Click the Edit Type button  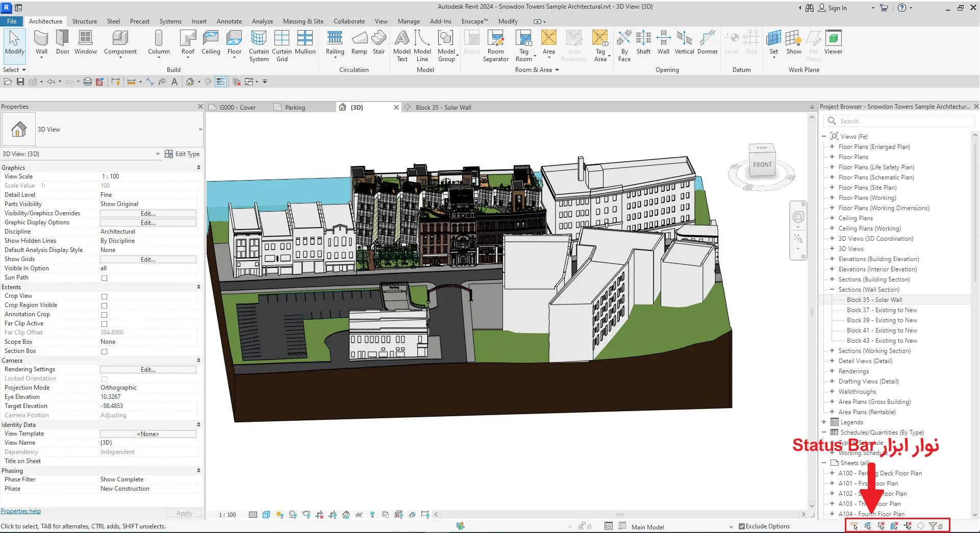click(x=182, y=154)
